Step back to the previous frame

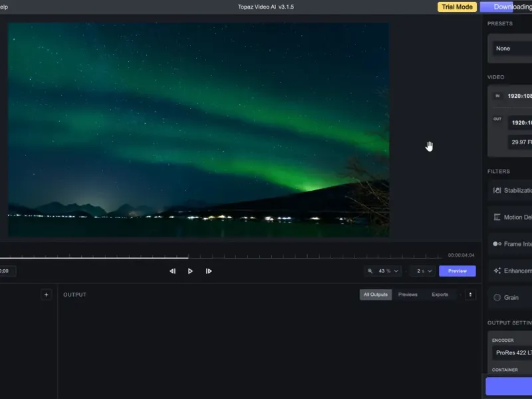click(172, 271)
